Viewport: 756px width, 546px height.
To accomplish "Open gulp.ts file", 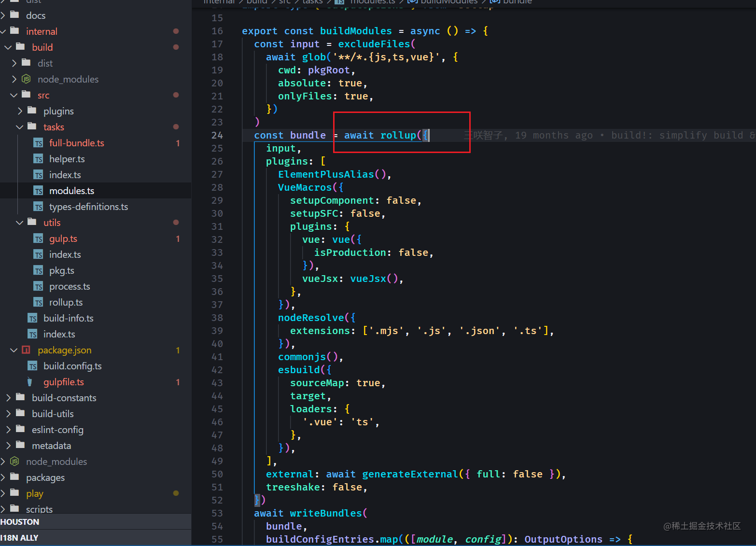I will pyautogui.click(x=63, y=238).
